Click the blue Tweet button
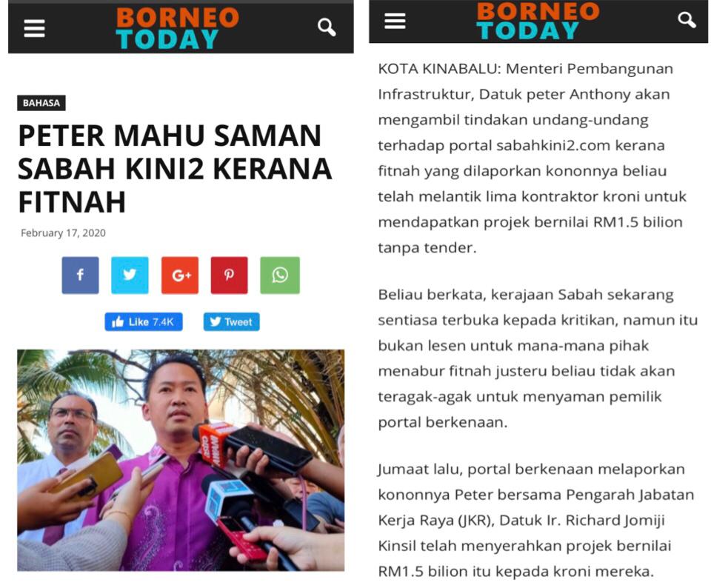 point(232,322)
